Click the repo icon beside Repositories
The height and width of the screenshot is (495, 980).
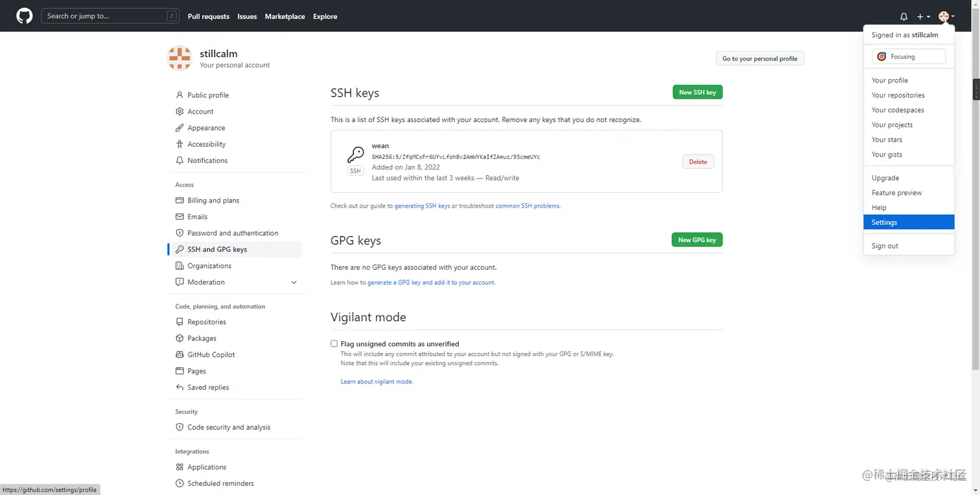click(180, 322)
